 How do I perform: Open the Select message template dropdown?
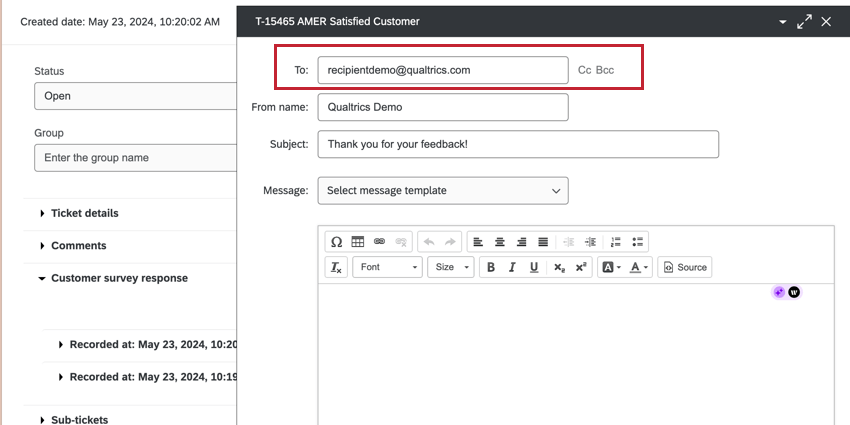pos(443,191)
